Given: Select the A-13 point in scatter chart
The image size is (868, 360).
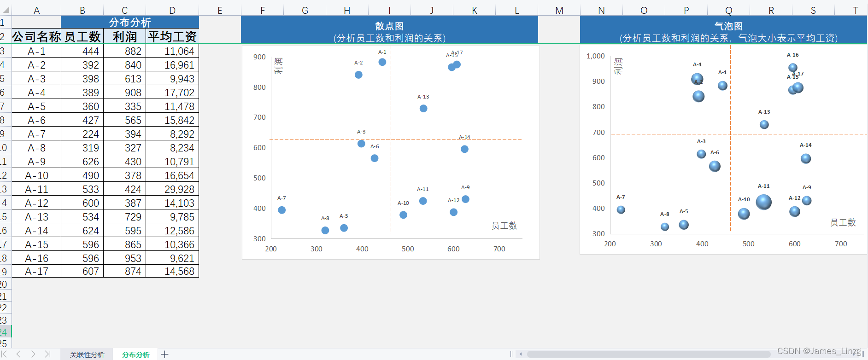Looking at the screenshot, I should [423, 109].
